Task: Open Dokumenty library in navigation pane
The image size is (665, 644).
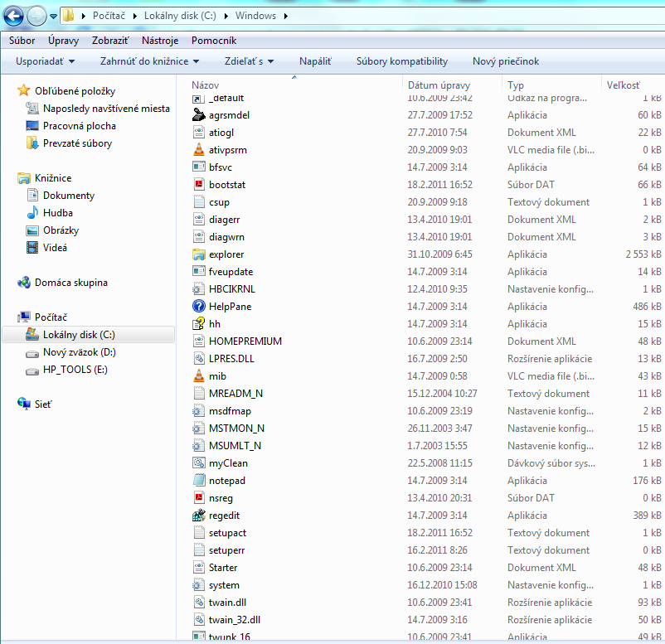Action: tap(69, 196)
